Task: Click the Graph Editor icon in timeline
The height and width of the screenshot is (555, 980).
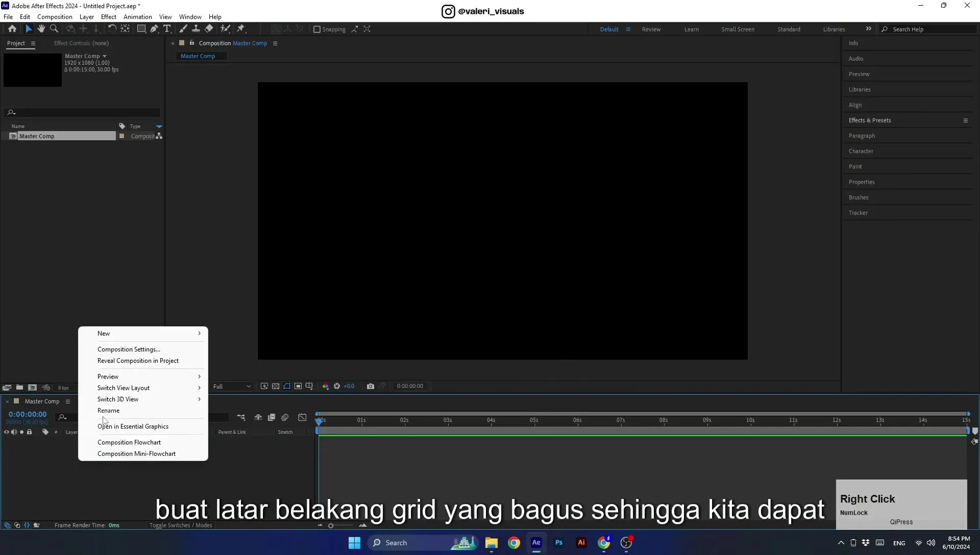Action: point(302,418)
